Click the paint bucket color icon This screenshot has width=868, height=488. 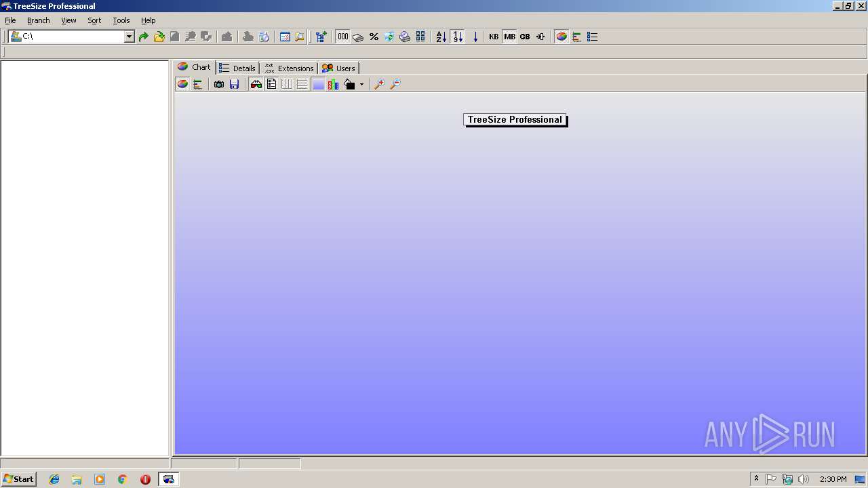(x=349, y=84)
